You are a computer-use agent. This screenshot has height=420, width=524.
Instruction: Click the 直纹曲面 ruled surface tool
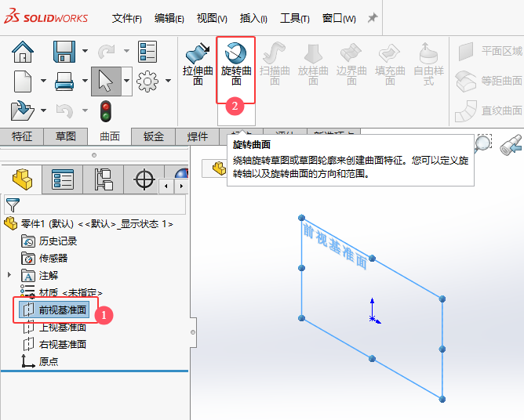[x=489, y=110]
